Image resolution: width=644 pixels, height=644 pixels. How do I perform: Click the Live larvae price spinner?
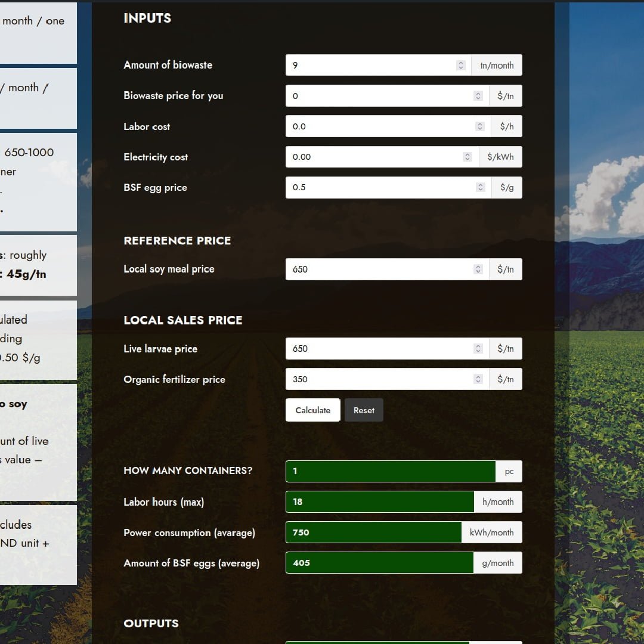point(478,349)
